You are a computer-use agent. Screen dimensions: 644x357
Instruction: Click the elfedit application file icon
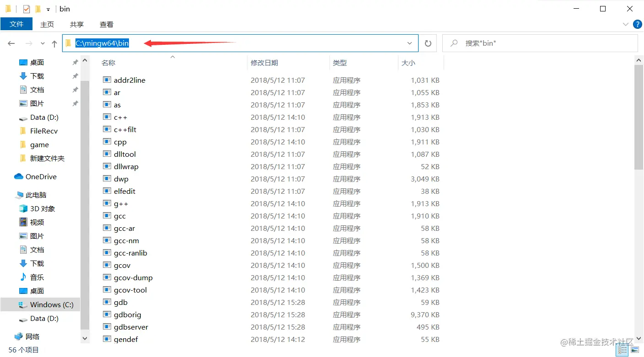point(107,191)
